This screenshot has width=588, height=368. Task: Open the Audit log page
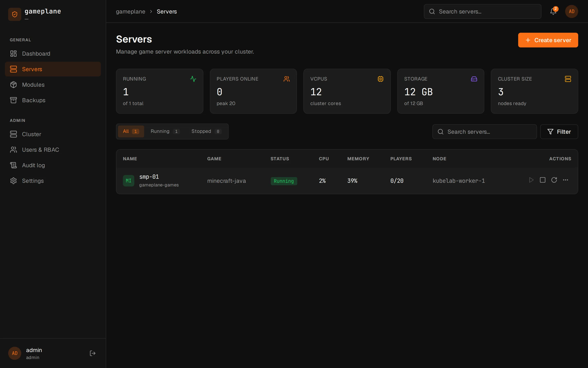[x=53, y=165]
